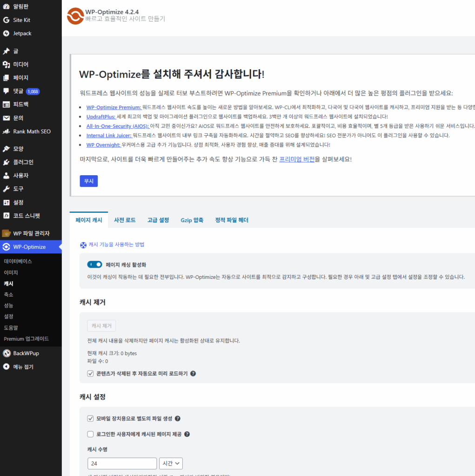
Task: Click help icon next to 모바일 장치용으로 별도의 파일 생성
Action: pos(177,419)
